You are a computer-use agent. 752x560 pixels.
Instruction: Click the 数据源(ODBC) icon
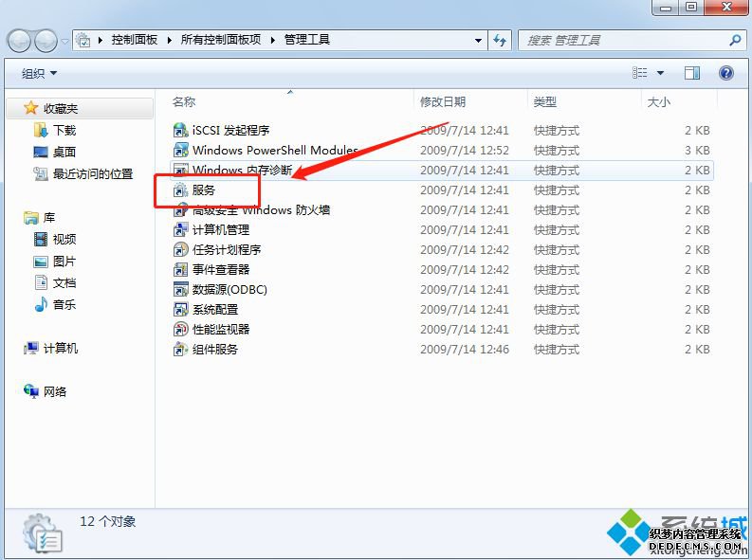click(180, 289)
